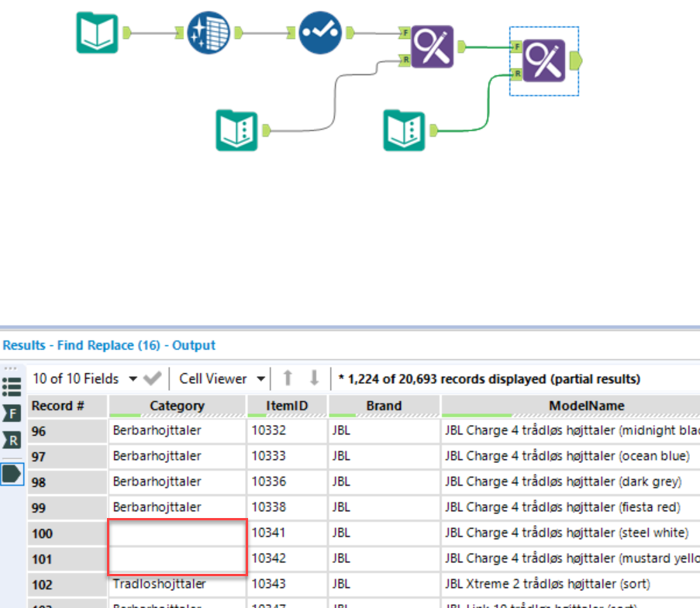Screen dimensions: 700x608
Task: Show the F input anchor results
Action: click(x=12, y=413)
